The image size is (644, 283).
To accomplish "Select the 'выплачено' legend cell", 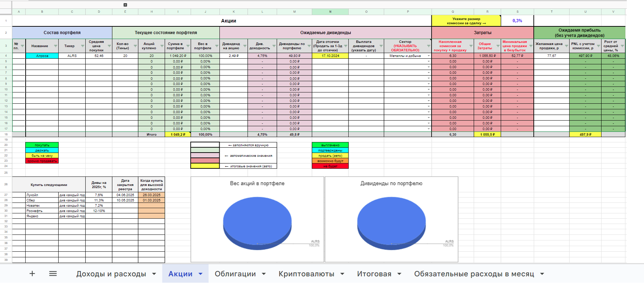I will tap(330, 145).
